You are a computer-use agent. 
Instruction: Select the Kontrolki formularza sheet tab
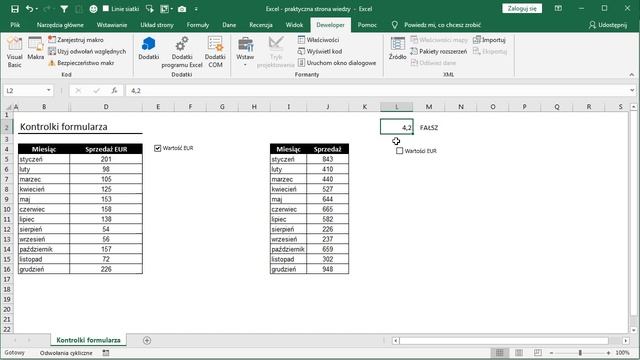(88, 340)
